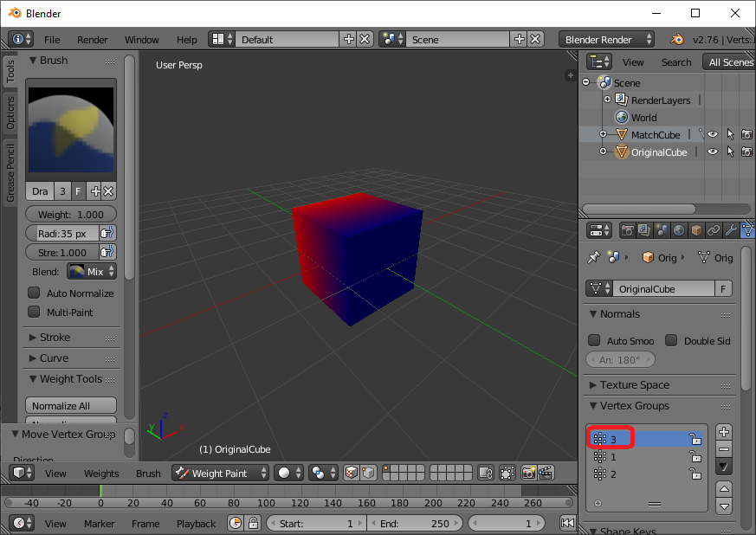The image size is (756, 535).
Task: Unlink the brush with X icon
Action: coord(109,191)
